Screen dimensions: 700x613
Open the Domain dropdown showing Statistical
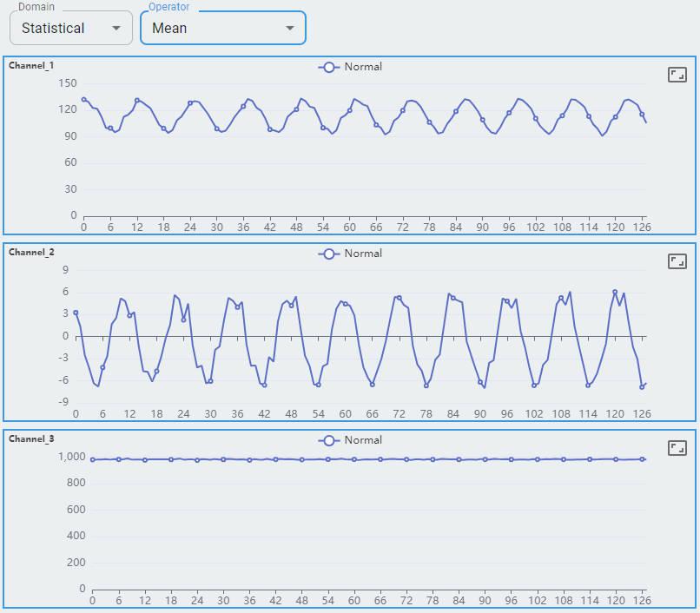click(71, 28)
